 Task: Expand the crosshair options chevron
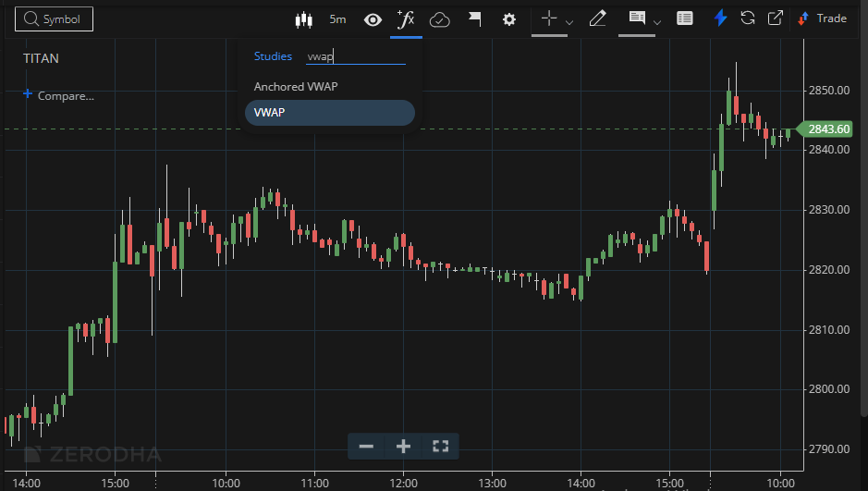569,22
